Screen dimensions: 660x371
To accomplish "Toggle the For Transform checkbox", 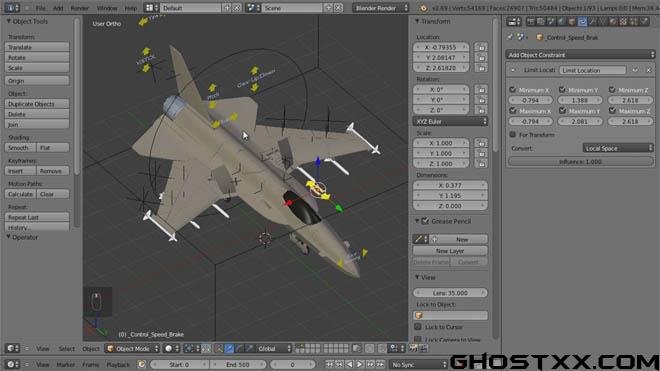I will 513,134.
